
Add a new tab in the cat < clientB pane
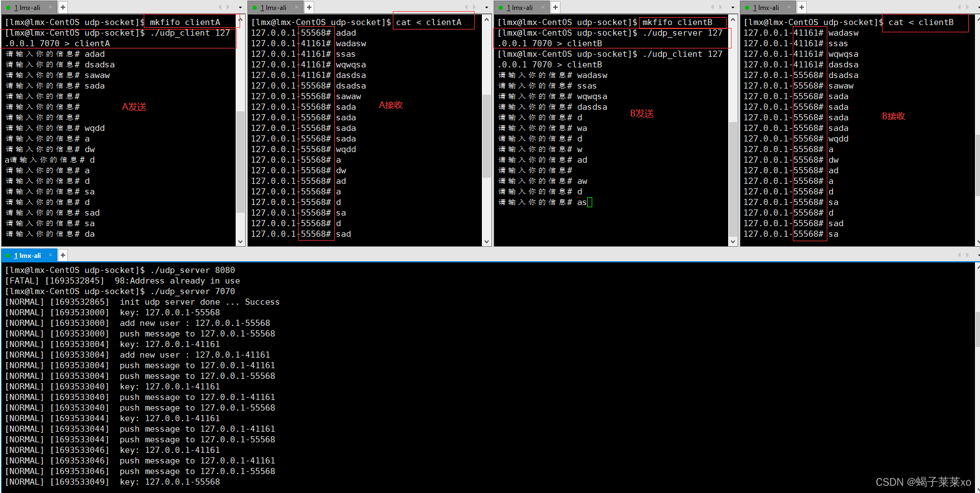click(x=802, y=7)
